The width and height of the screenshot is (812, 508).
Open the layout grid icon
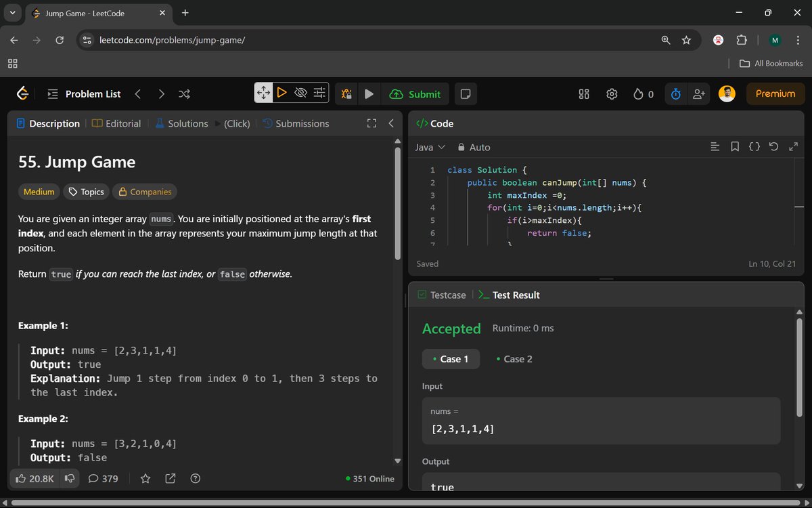[x=584, y=94]
